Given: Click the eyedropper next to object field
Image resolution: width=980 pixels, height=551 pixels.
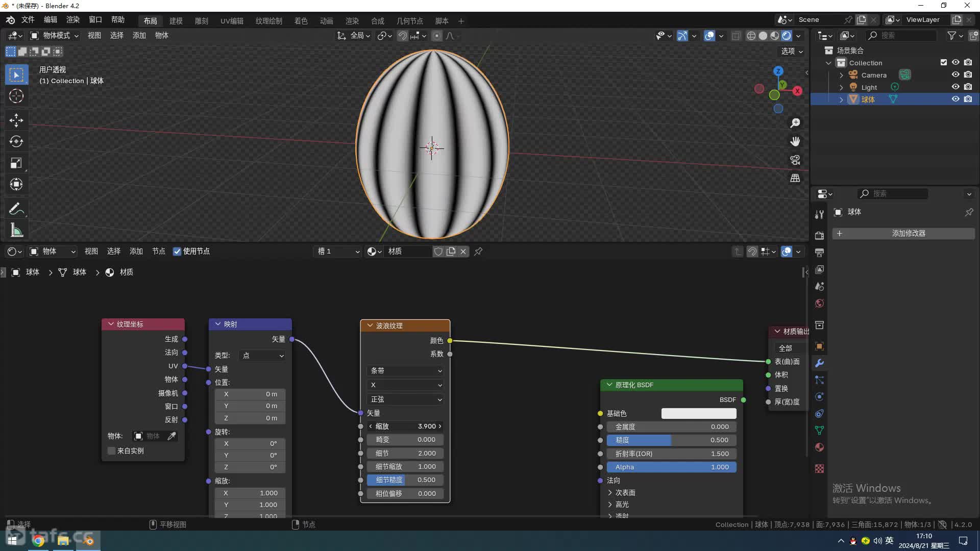Looking at the screenshot, I should (x=171, y=436).
